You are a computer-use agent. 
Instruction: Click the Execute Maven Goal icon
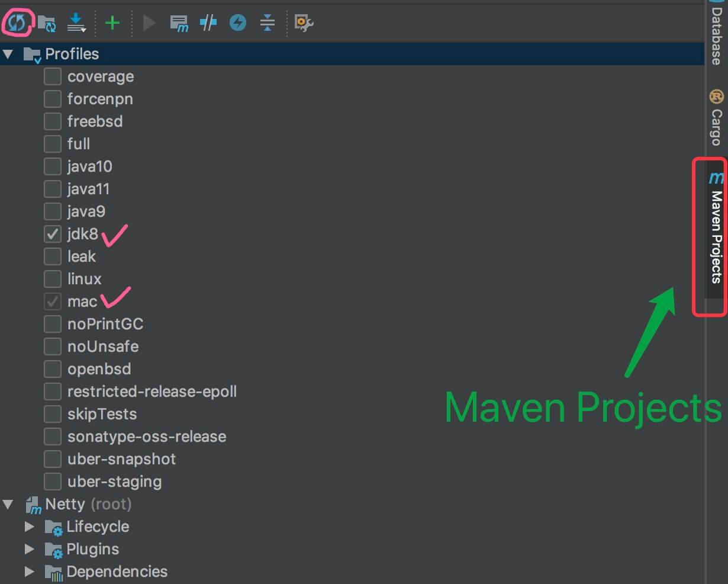[x=179, y=23]
